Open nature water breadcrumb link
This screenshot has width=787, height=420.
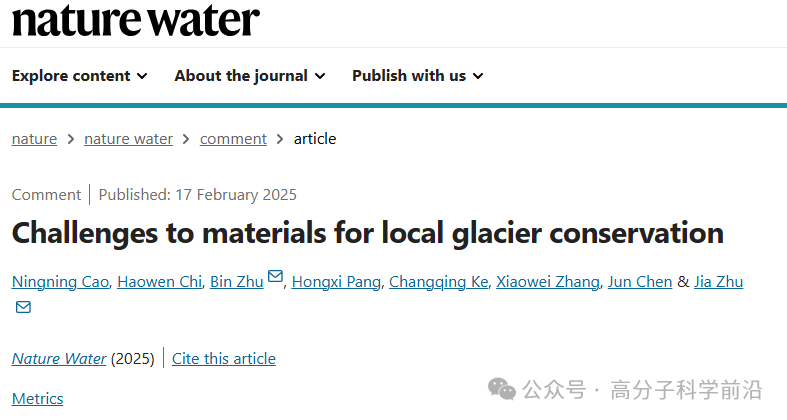click(128, 138)
